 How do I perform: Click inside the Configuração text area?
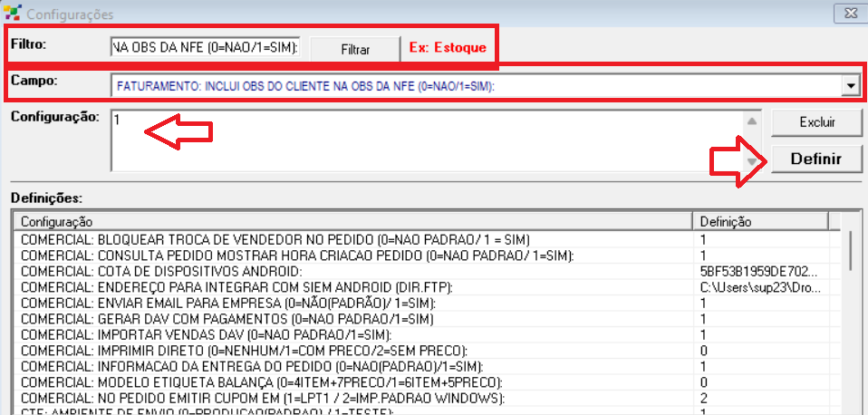tap(426, 139)
